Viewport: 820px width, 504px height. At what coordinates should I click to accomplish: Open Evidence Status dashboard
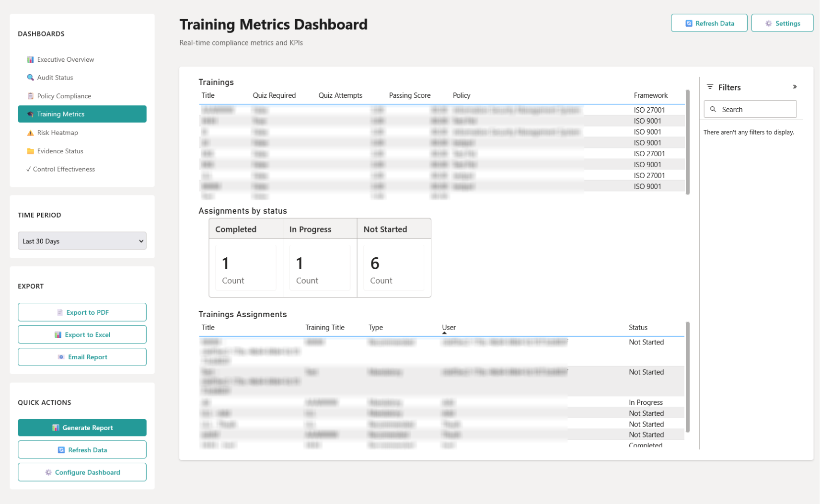[x=82, y=151]
